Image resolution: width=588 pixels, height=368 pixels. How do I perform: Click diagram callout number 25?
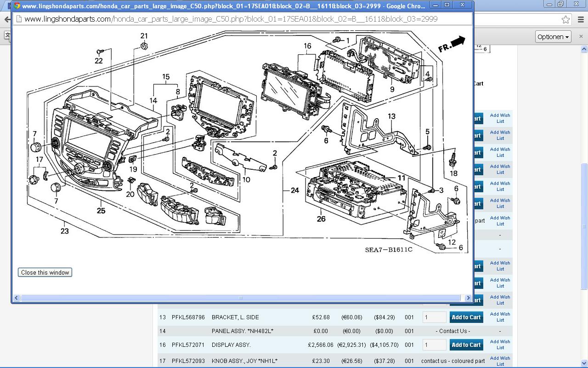pos(101,211)
